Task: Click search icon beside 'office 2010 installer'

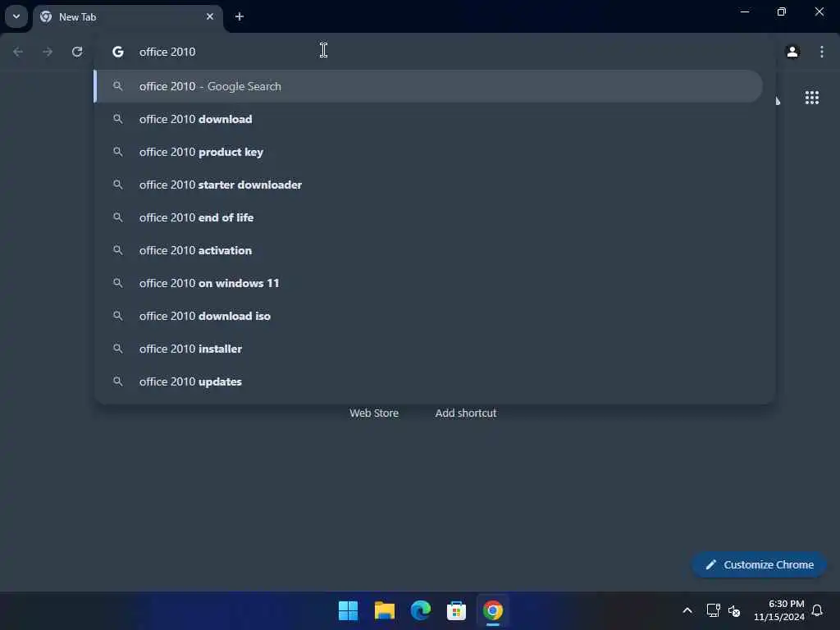Action: pyautogui.click(x=118, y=349)
